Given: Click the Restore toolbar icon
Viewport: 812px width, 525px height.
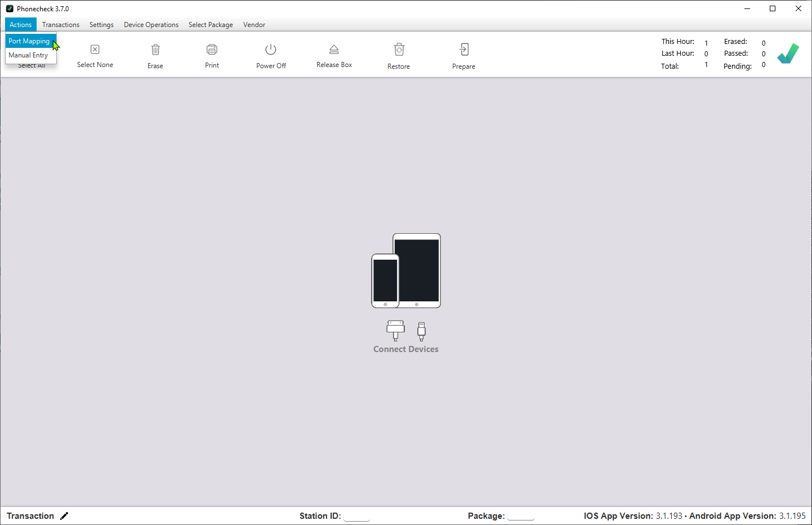Looking at the screenshot, I should [x=399, y=50].
